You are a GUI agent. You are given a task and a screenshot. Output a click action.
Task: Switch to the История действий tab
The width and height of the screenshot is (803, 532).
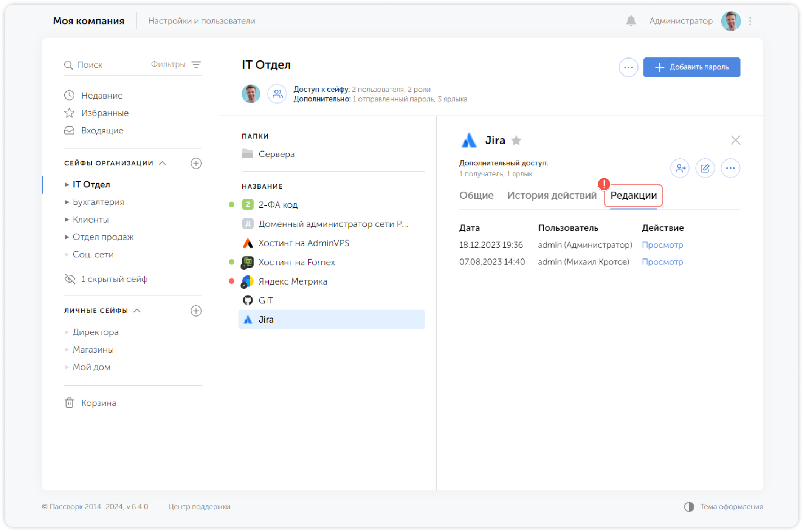552,195
